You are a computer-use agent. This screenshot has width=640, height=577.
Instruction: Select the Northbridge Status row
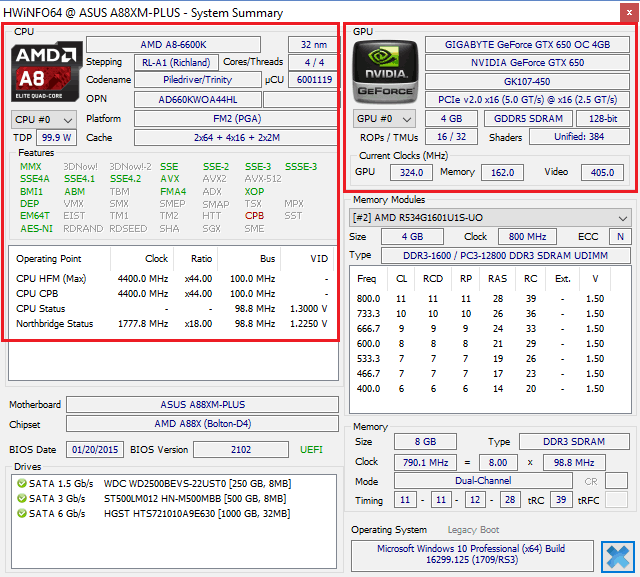pos(172,324)
